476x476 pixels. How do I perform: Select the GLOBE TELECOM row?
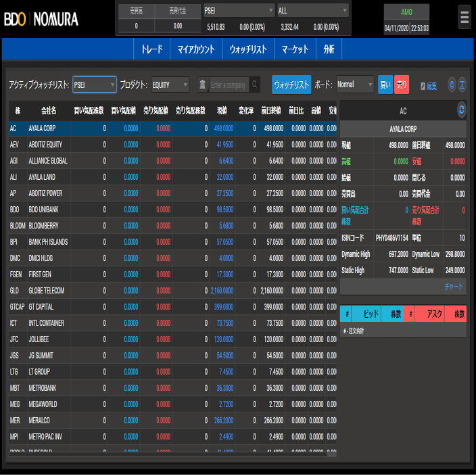coord(172,291)
